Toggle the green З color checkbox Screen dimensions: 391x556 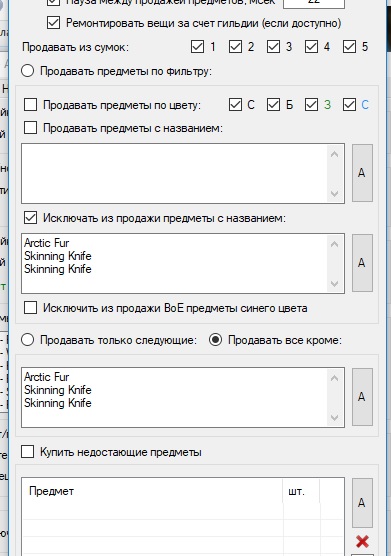(311, 105)
